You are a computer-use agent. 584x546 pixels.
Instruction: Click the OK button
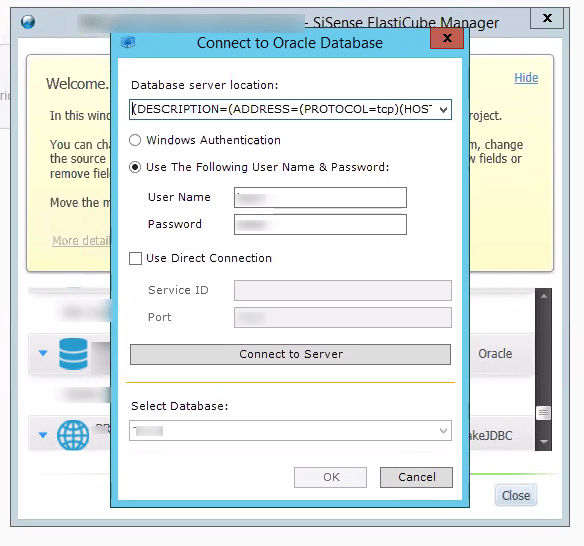pyautogui.click(x=330, y=477)
